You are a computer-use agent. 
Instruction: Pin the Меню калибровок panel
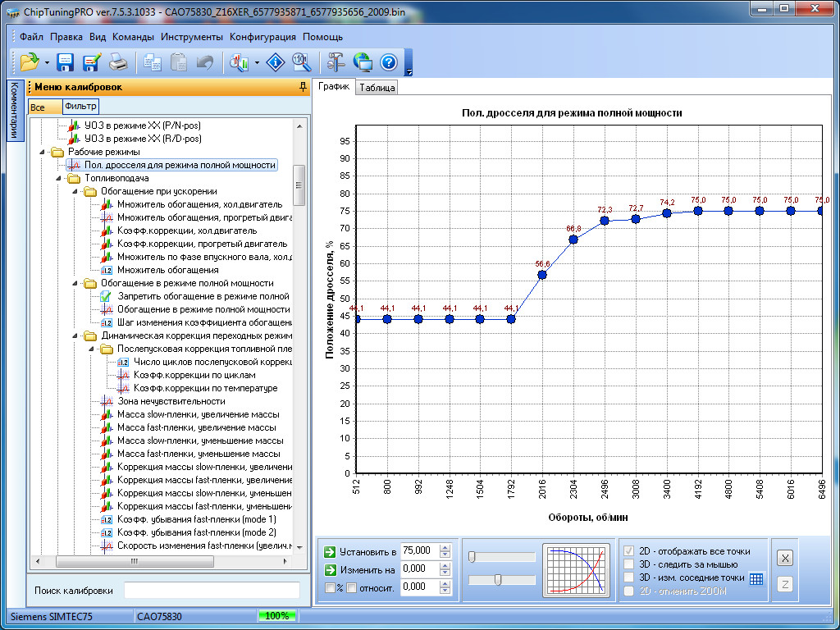pos(303,87)
